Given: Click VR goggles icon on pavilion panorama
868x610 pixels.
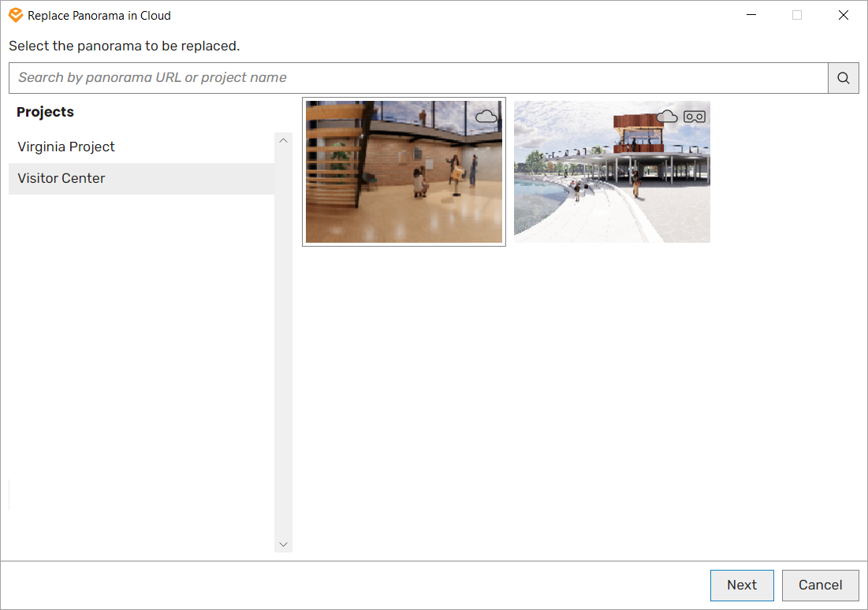Looking at the screenshot, I should [695, 117].
